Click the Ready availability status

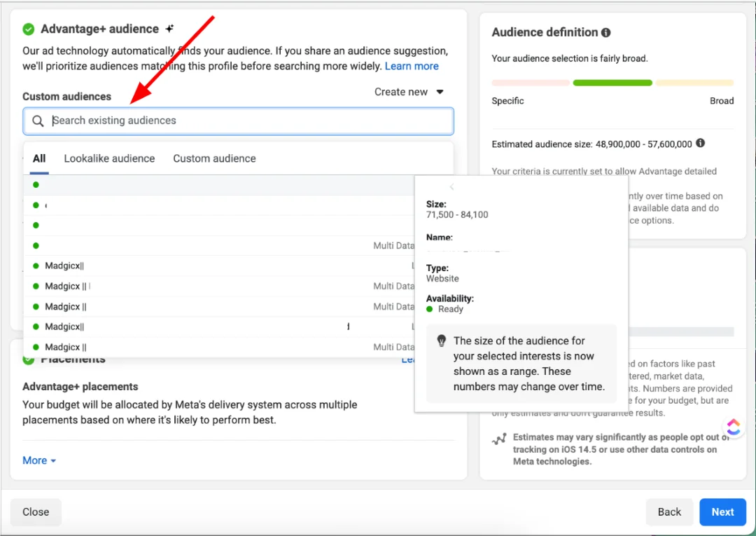[x=444, y=309]
